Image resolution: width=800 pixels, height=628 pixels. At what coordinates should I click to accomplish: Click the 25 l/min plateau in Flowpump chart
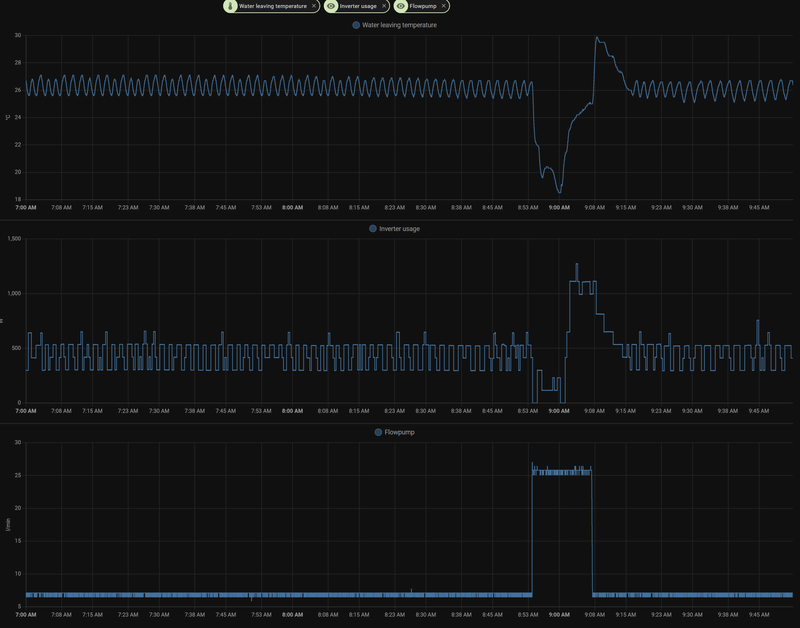coord(562,472)
